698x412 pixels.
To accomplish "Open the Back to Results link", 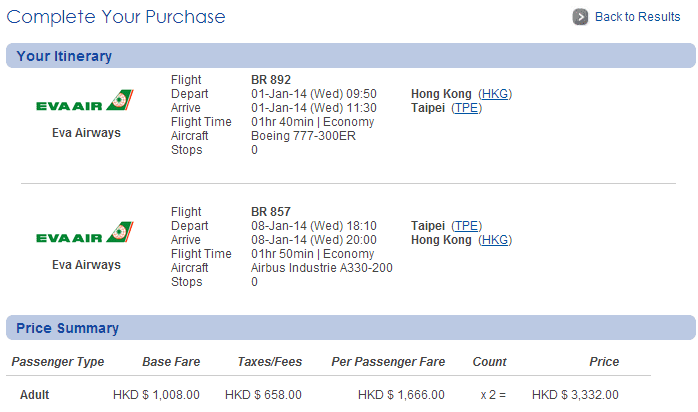I will point(637,17).
